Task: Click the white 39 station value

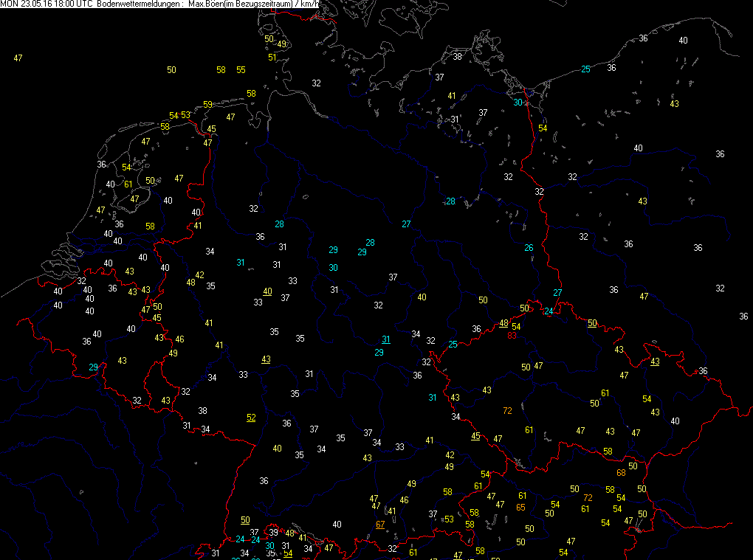Action: [273, 533]
